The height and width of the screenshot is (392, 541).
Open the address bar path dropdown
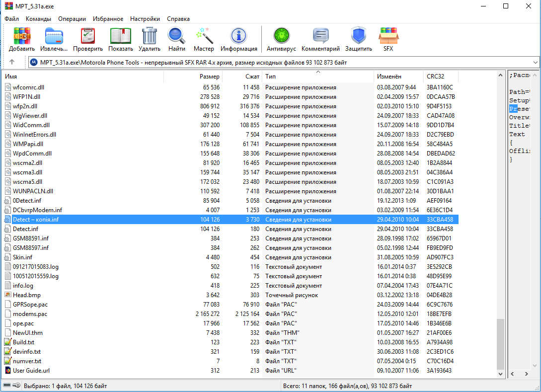tap(535, 63)
